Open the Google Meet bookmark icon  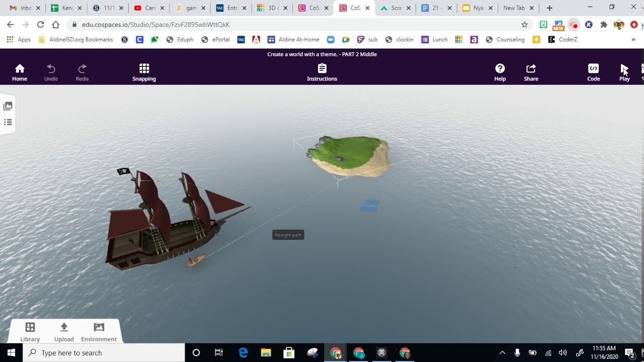[346, 40]
